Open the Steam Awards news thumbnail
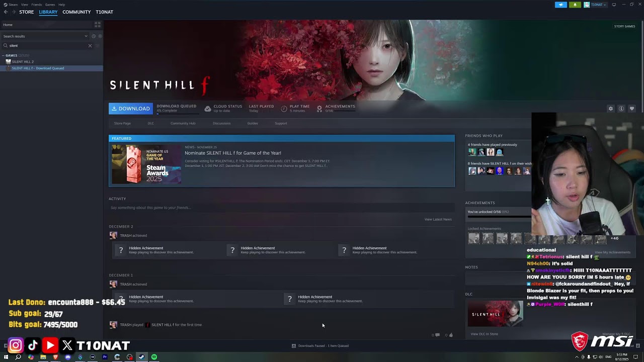This screenshot has width=644, height=362. point(146,164)
